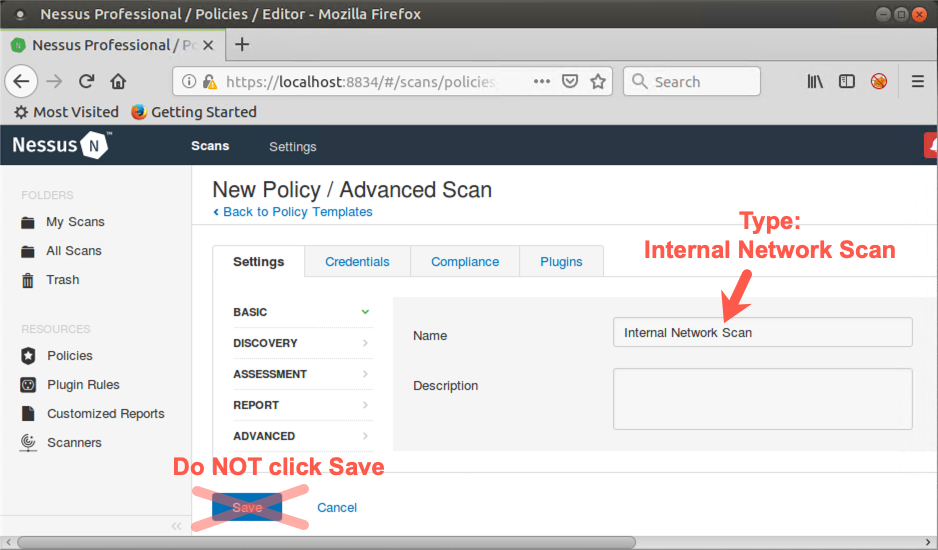
Task: Switch to the Credentials tab
Action: tap(357, 262)
